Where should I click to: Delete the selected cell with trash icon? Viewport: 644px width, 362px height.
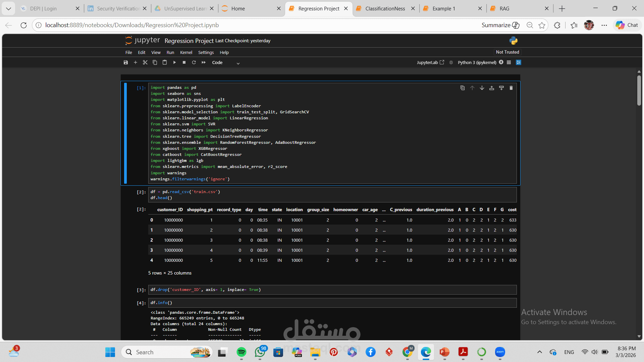click(x=511, y=88)
